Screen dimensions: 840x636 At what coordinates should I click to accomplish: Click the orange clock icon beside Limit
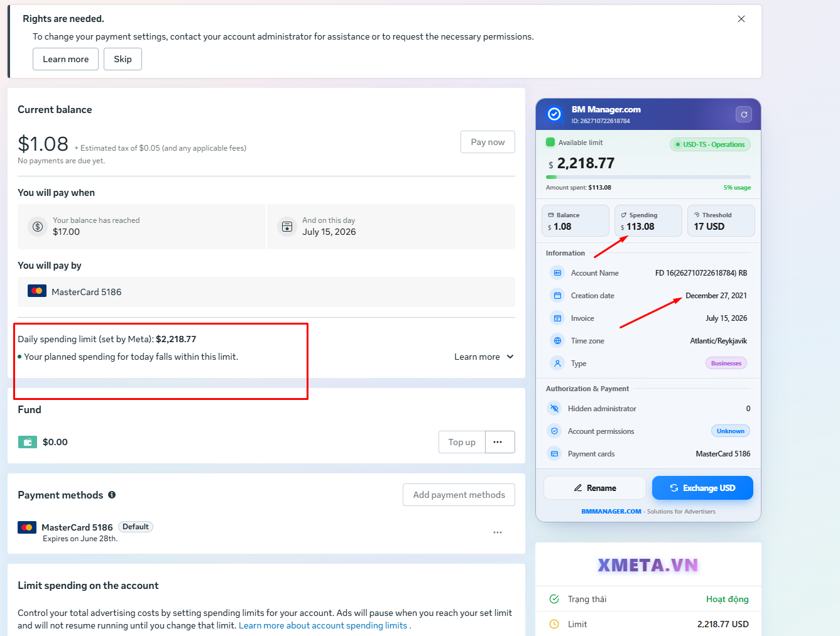[x=554, y=624]
